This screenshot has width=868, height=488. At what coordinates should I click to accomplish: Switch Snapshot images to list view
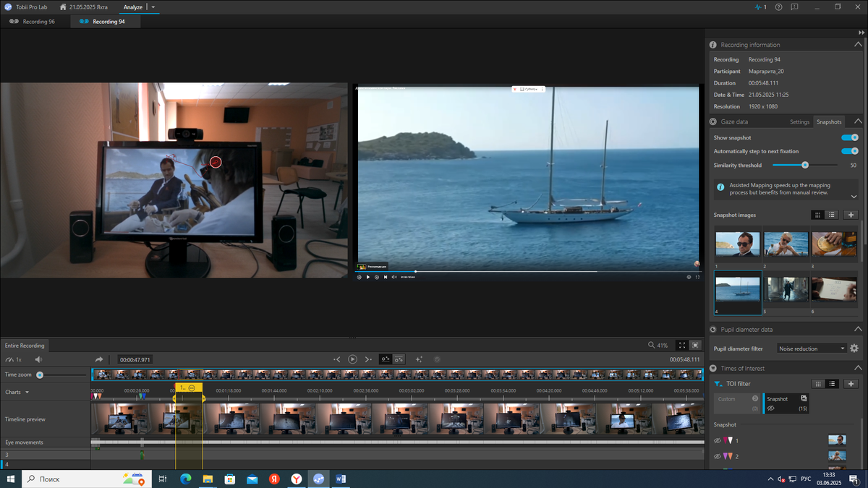pyautogui.click(x=832, y=215)
